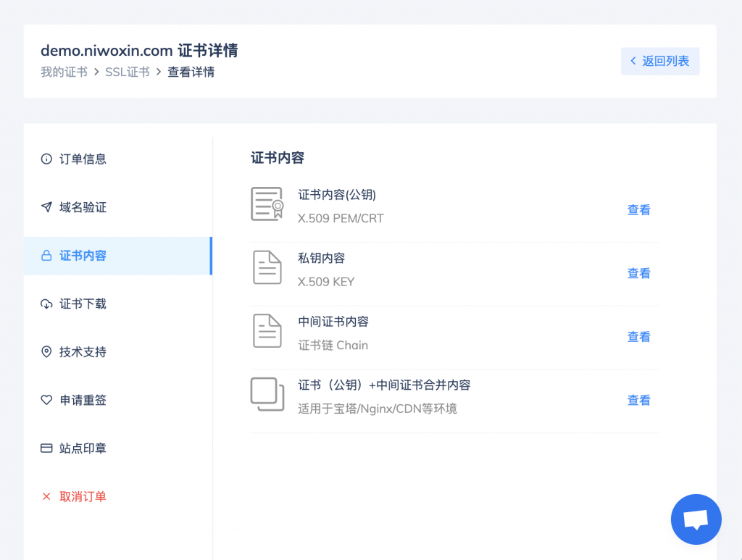
Task: Click the stacked-squares icon for merged certificate
Action: (267, 394)
